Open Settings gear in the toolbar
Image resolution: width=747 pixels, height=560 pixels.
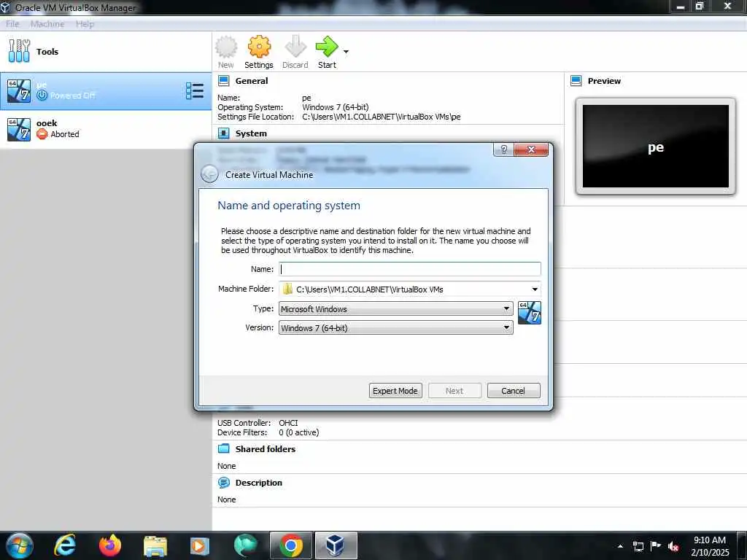pyautogui.click(x=259, y=52)
